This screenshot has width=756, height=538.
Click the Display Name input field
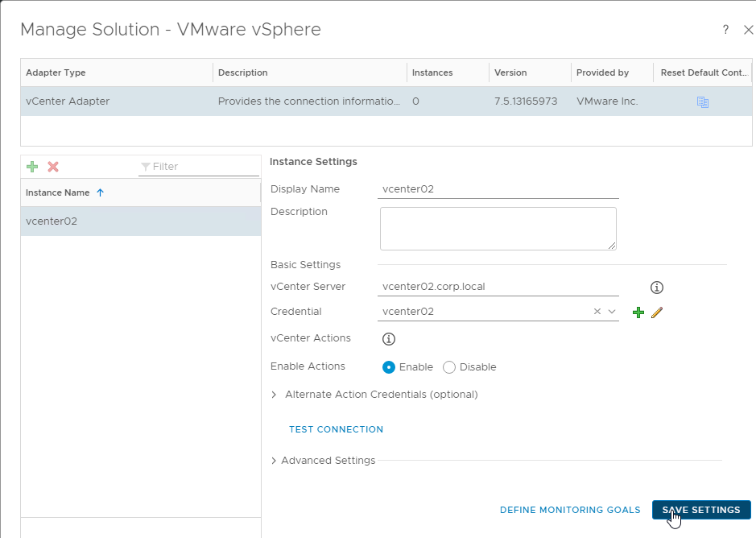tap(498, 189)
